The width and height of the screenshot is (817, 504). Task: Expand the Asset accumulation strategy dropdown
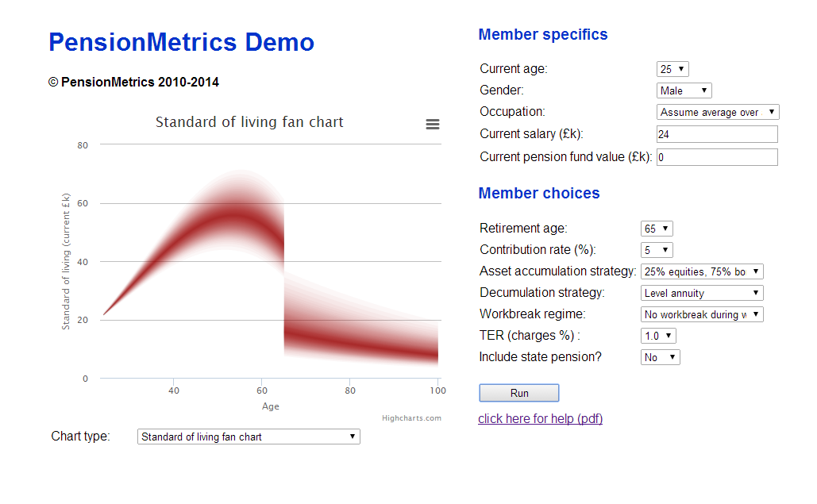pos(702,271)
